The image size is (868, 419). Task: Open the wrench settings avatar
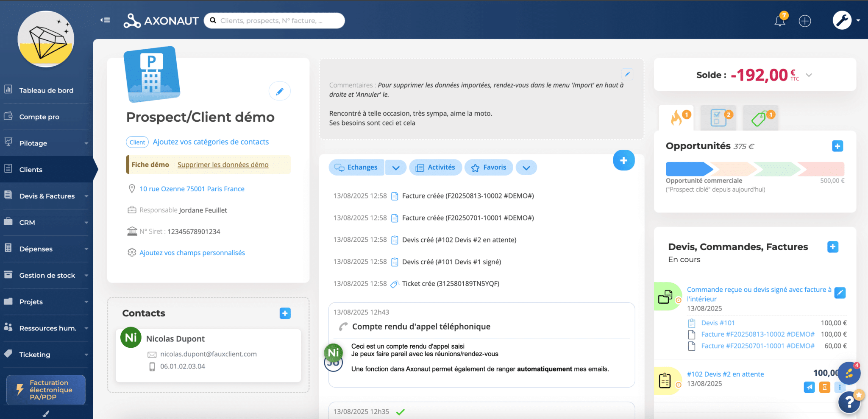pos(842,20)
